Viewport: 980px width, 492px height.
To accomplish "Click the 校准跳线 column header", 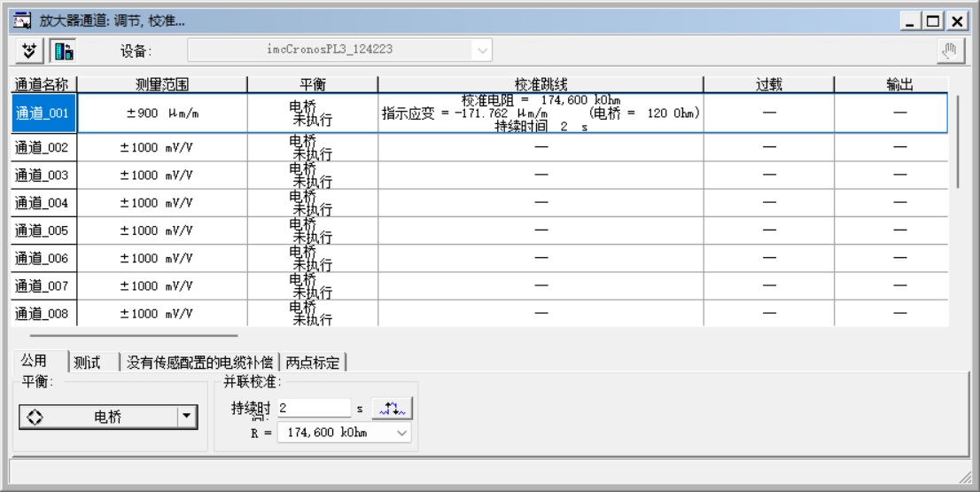I will click(540, 84).
